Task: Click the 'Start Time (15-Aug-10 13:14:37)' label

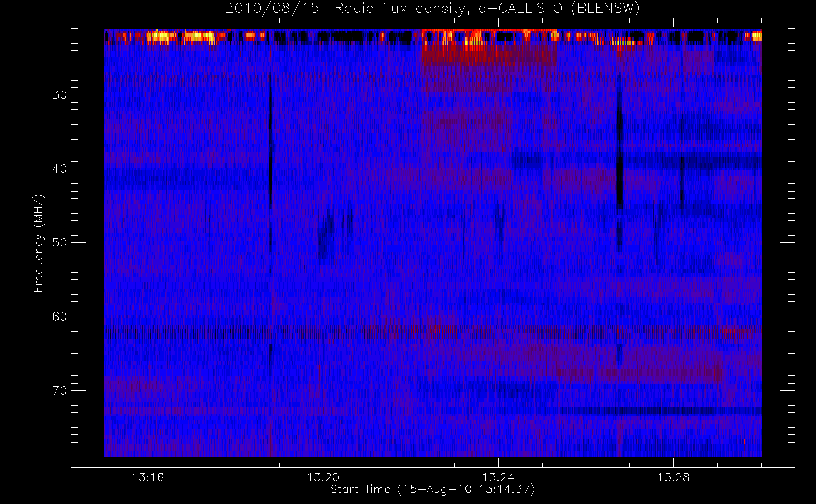Action: coord(432,489)
